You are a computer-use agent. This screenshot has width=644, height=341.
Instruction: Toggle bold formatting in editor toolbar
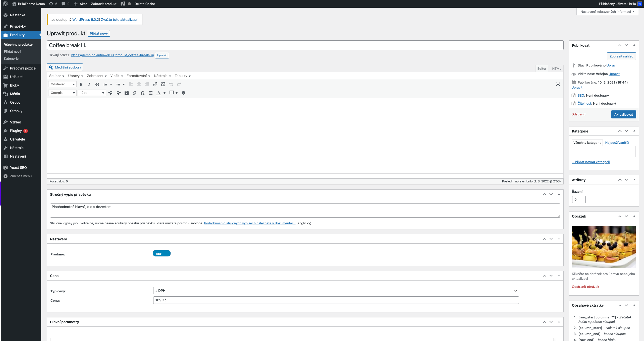coord(81,85)
